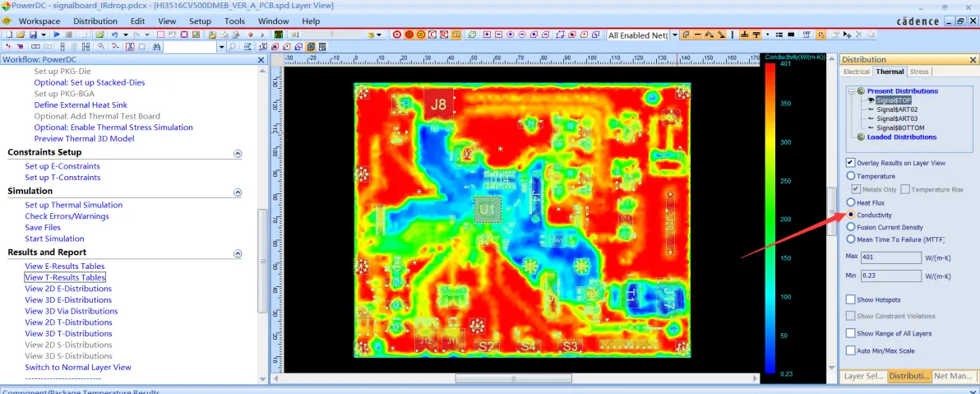This screenshot has width=980, height=394.
Task: Open the All Enabled Nets dropdown
Action: [x=674, y=35]
